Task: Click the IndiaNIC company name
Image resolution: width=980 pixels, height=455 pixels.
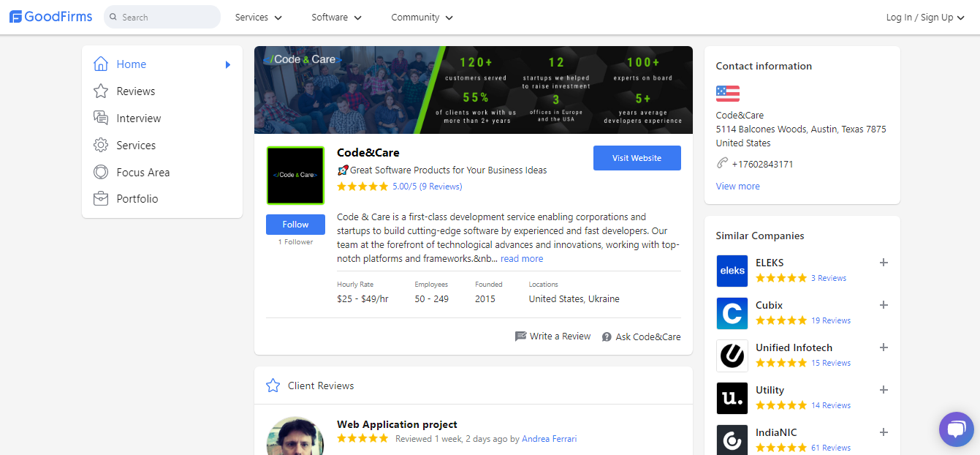Action: pos(776,432)
